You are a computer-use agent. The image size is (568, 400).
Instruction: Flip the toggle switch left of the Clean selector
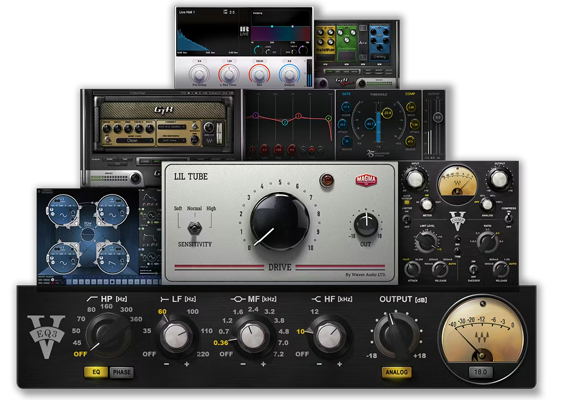tap(108, 139)
